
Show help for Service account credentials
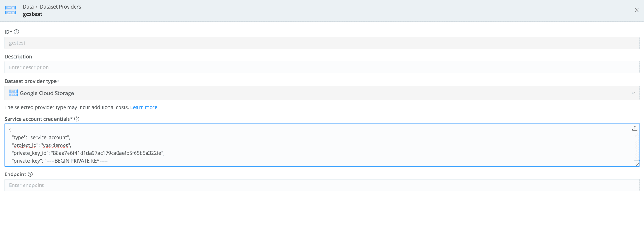pos(77,119)
